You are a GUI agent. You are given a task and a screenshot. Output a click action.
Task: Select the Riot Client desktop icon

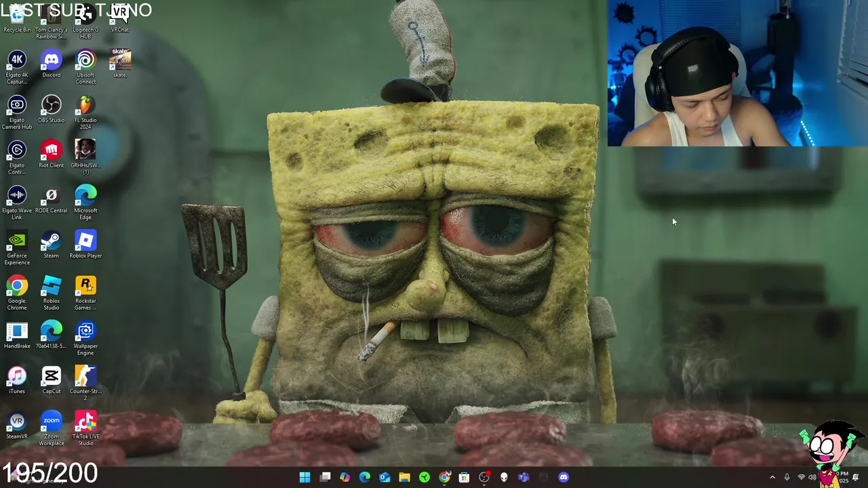pyautogui.click(x=52, y=155)
